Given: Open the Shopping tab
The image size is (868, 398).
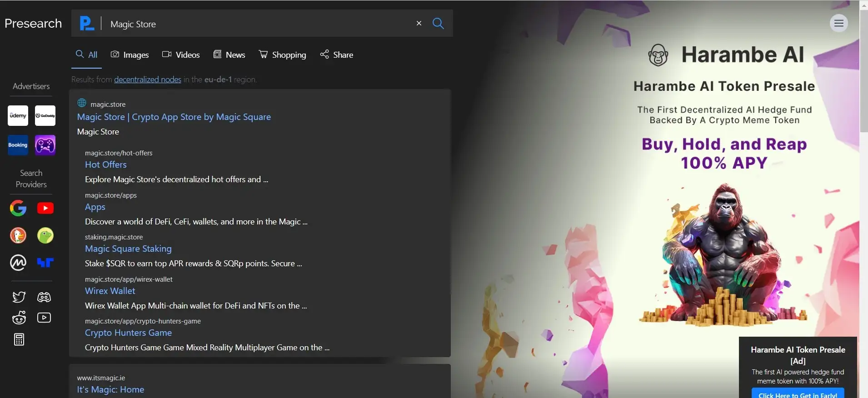Looking at the screenshot, I should (283, 55).
